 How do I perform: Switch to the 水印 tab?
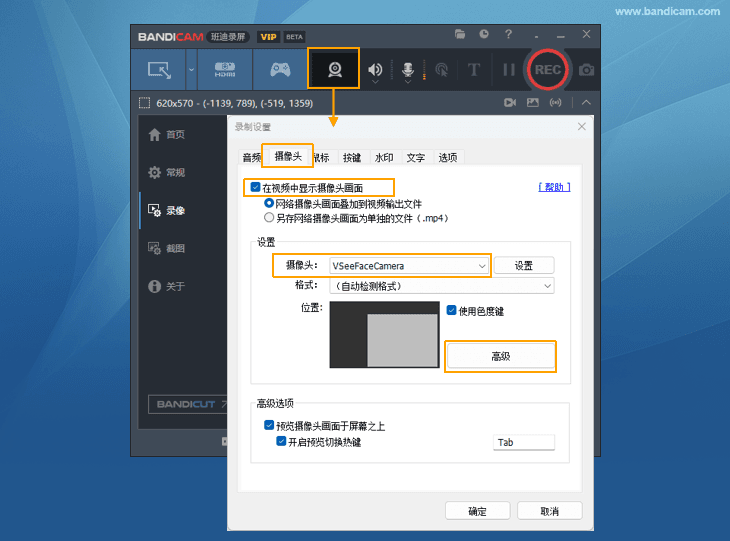pos(384,157)
